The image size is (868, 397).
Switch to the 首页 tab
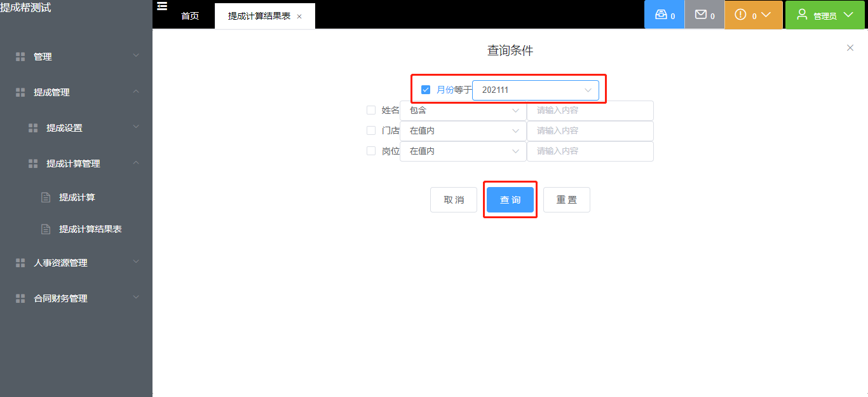(x=190, y=16)
